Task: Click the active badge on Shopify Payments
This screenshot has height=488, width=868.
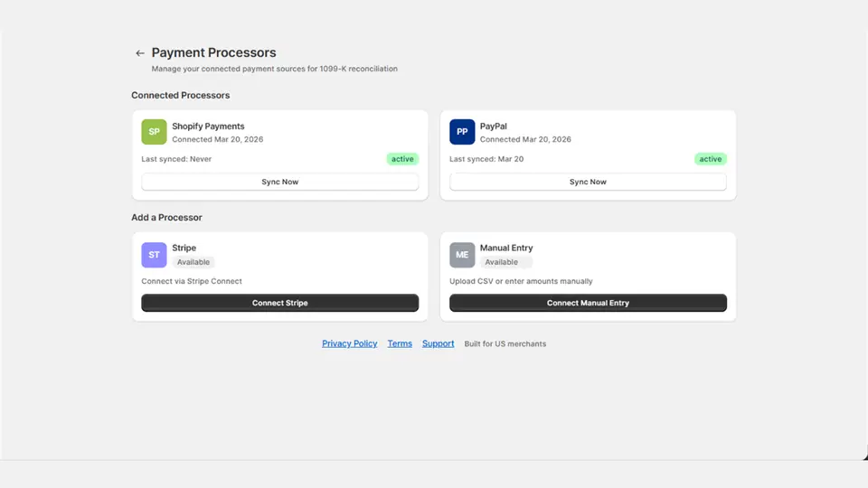Action: [402, 159]
